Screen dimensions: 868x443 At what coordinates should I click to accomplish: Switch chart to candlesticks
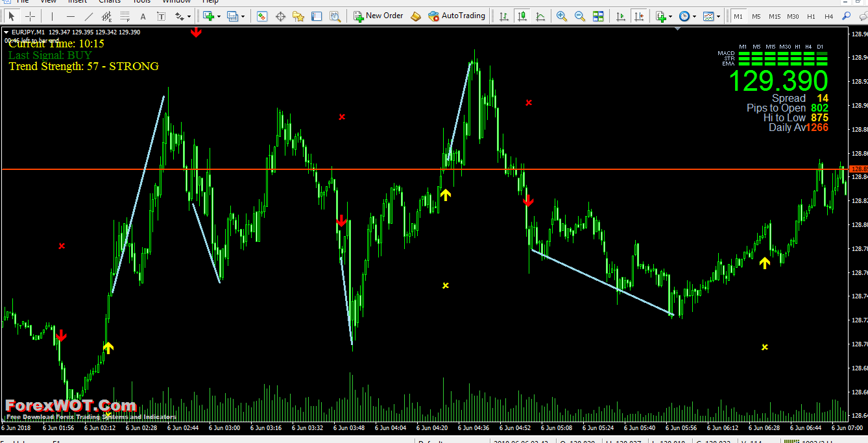tap(521, 16)
